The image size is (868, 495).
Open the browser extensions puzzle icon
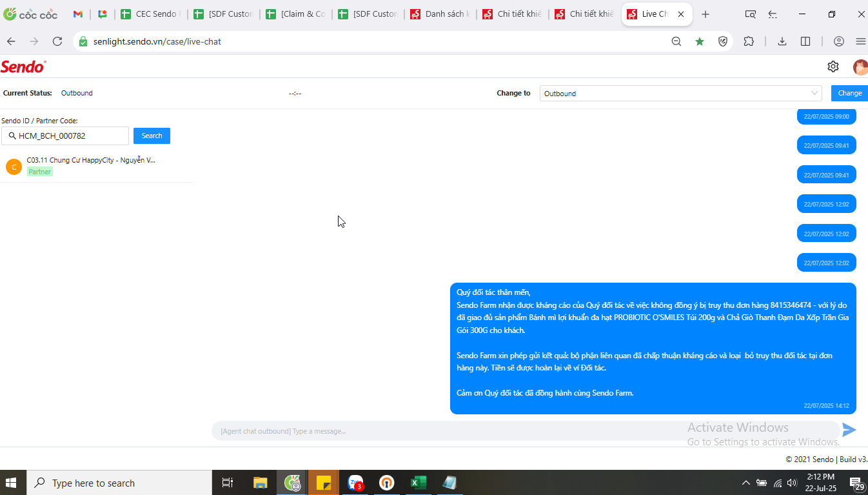point(749,41)
